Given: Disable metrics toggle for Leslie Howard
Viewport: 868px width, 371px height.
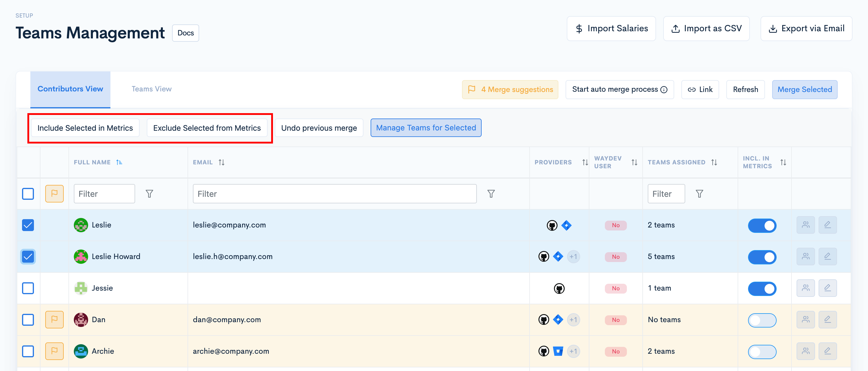Looking at the screenshot, I should click(762, 257).
